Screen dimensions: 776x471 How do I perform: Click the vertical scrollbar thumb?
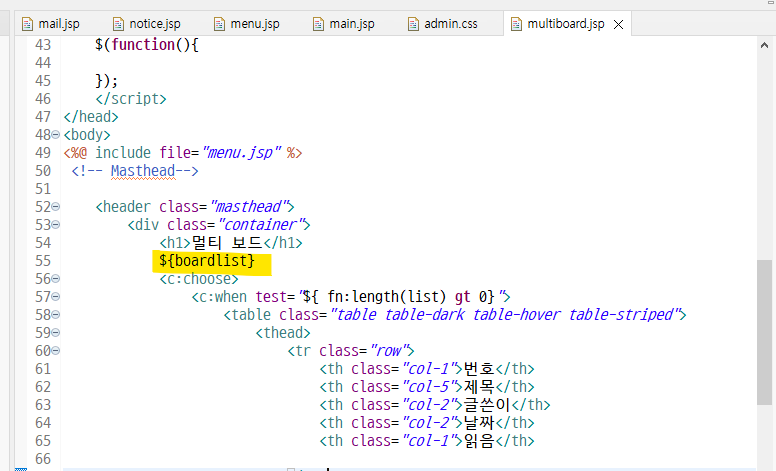coord(764,332)
